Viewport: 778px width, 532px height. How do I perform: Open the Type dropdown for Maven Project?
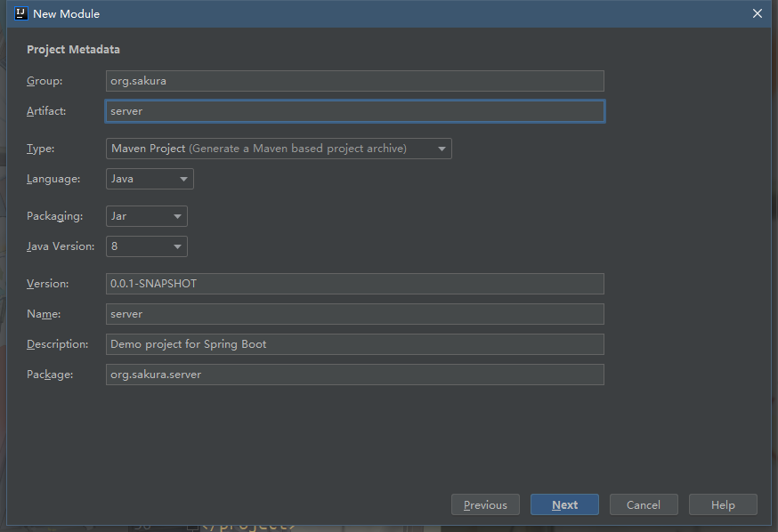point(279,149)
